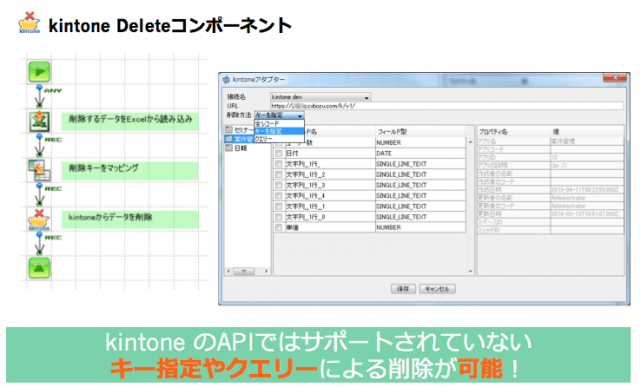Viewport: 640px width, 387px height.
Task: Select the delete-key Mapper component icon
Action: (x=39, y=170)
